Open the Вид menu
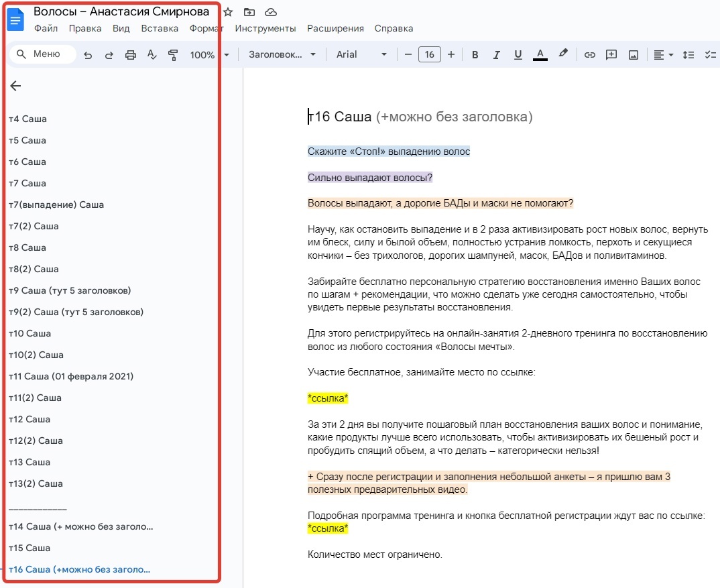The height and width of the screenshot is (588, 720). point(121,28)
